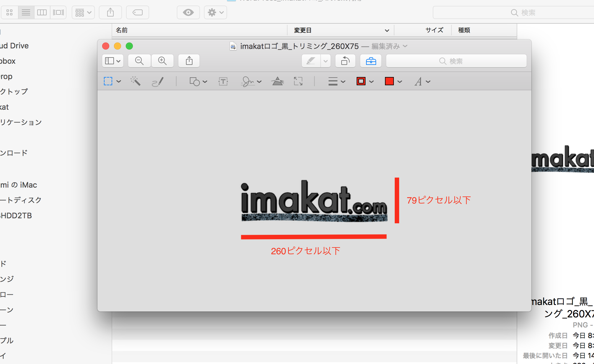Screen dimensions: 594x364
Task: Switch Finder to icon view
Action: tap(9, 12)
